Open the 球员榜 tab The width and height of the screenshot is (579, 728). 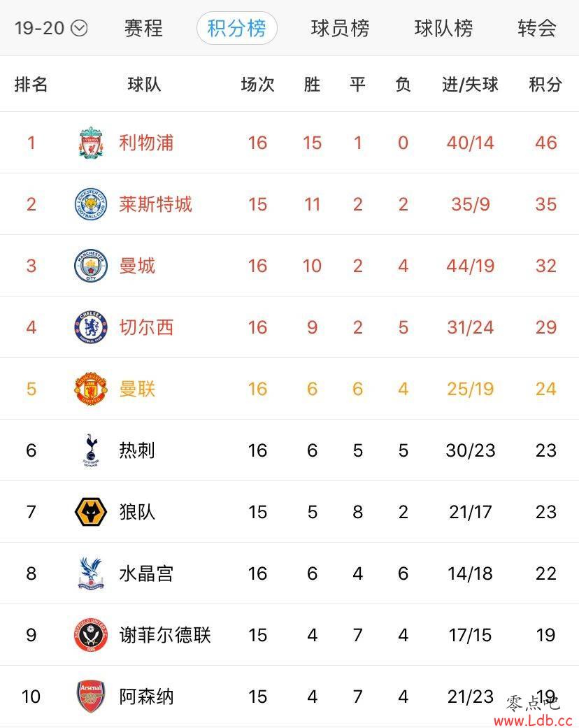[x=340, y=28]
